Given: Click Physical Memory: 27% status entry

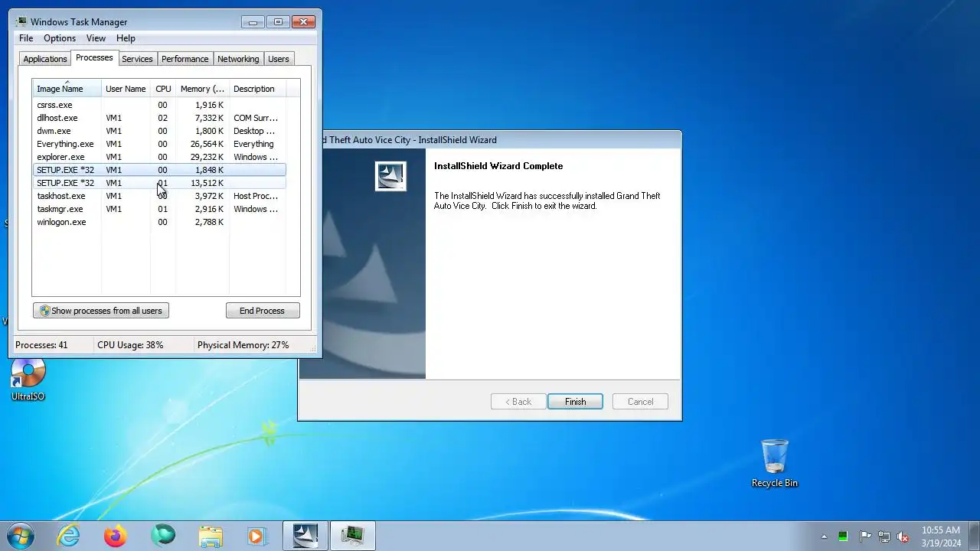Looking at the screenshot, I should click(x=243, y=345).
